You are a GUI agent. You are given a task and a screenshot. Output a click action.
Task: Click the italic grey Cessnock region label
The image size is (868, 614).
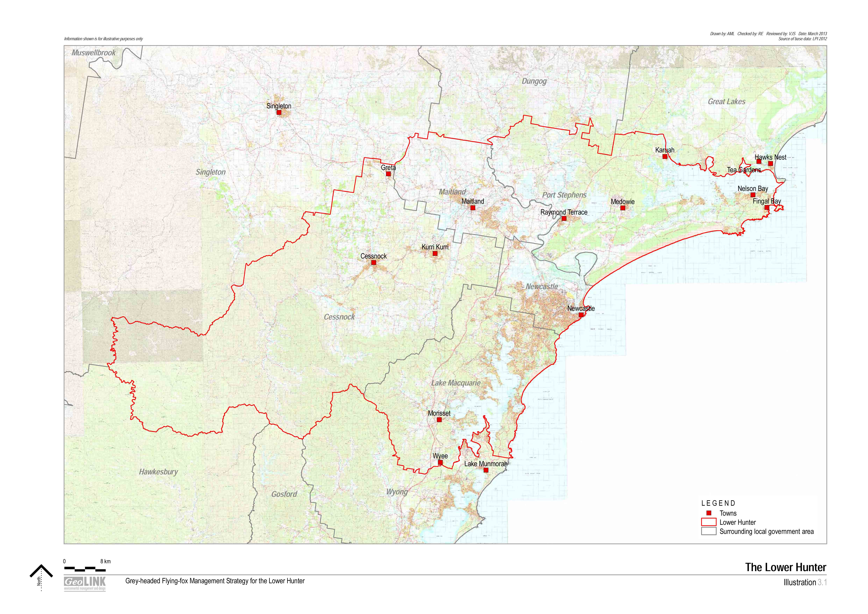click(339, 317)
